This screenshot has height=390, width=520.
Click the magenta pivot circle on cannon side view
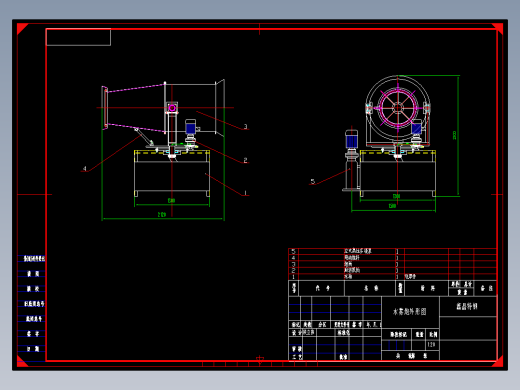(x=172, y=108)
